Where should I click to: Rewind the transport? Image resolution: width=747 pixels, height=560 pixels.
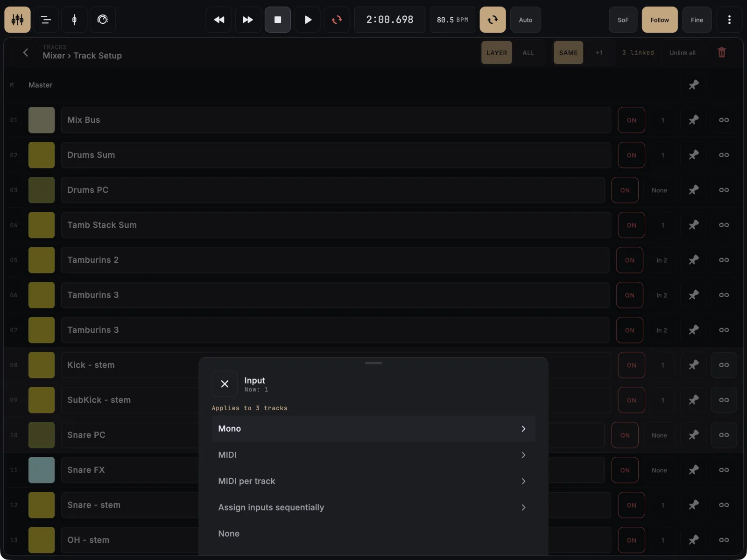click(219, 20)
